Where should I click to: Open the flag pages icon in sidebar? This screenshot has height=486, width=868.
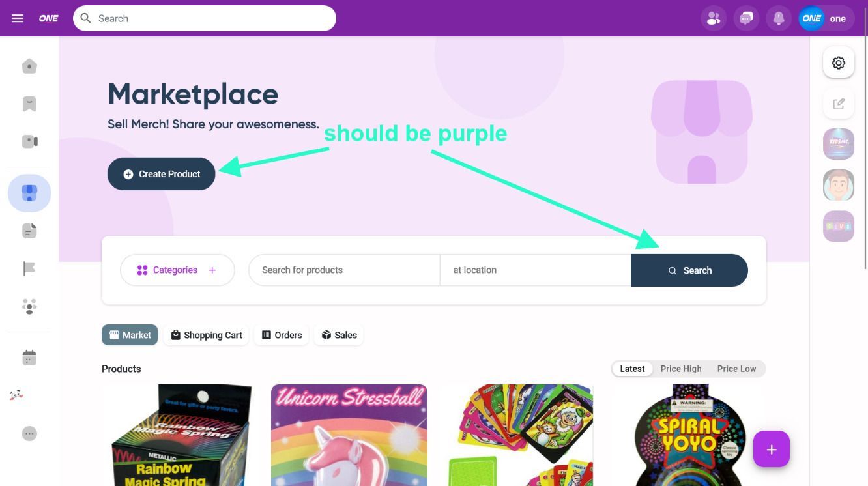click(29, 268)
